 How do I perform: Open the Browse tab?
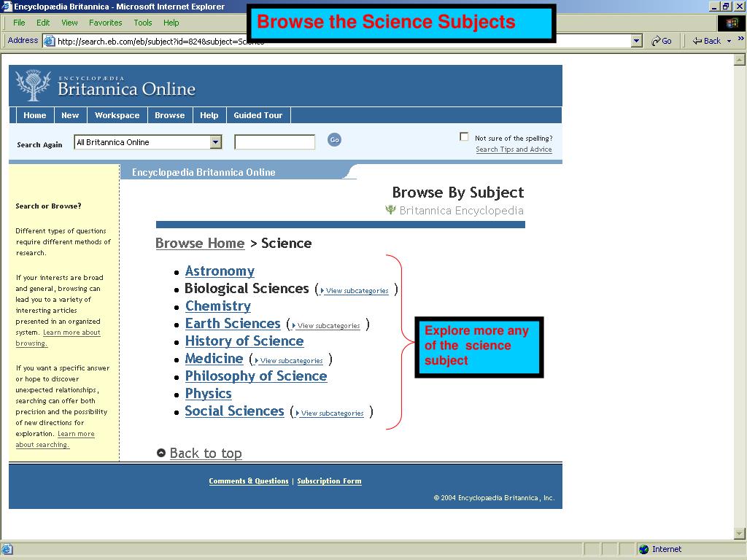click(169, 115)
